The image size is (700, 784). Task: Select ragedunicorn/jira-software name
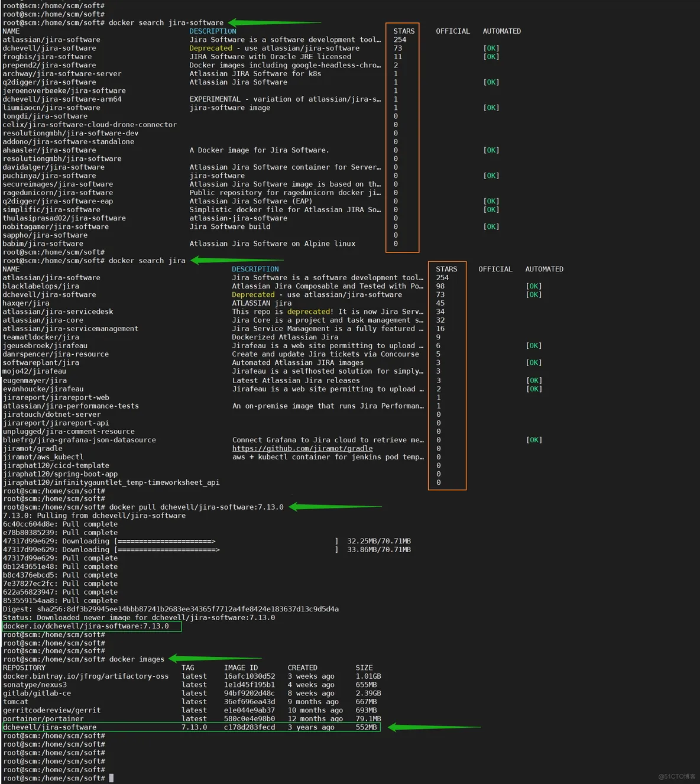tap(58, 193)
